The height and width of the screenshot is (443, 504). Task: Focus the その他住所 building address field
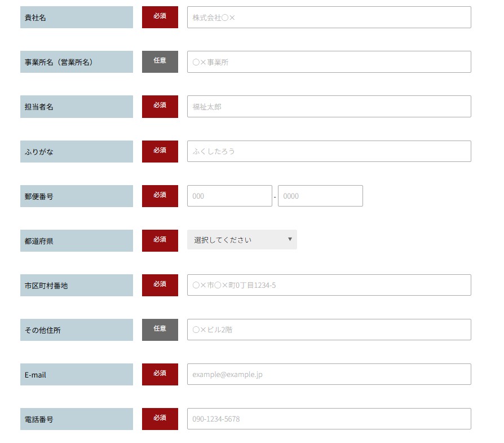tap(329, 330)
